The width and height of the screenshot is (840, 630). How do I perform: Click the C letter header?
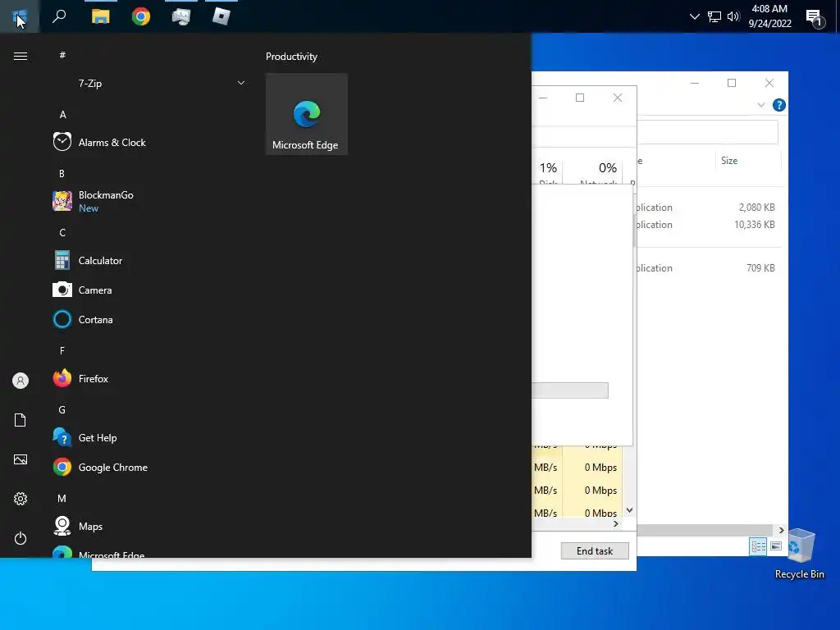[x=62, y=232]
